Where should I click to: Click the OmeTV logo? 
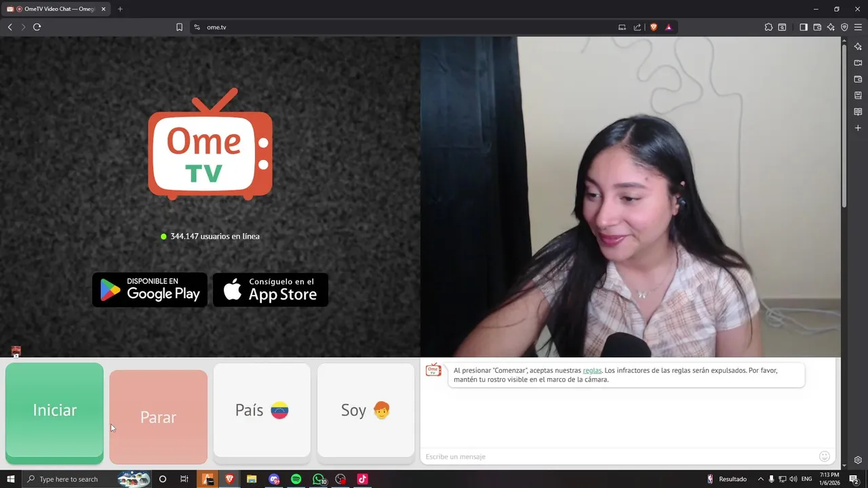(210, 144)
